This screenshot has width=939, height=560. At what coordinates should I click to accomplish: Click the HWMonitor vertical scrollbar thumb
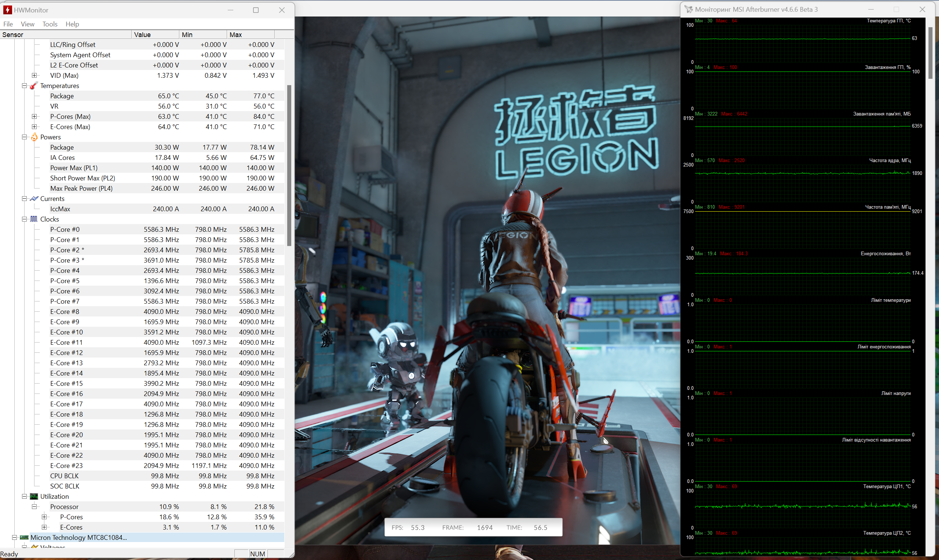[x=289, y=165]
